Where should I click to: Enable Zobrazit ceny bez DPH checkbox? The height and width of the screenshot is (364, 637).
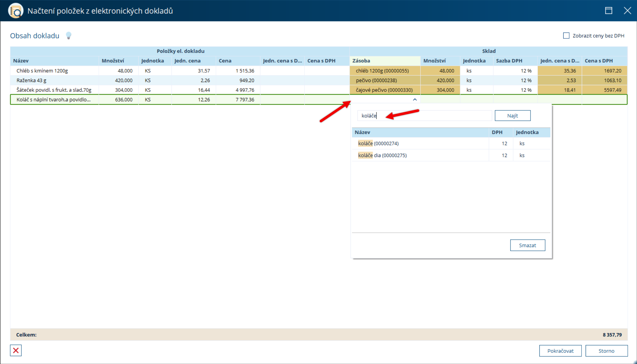(566, 36)
